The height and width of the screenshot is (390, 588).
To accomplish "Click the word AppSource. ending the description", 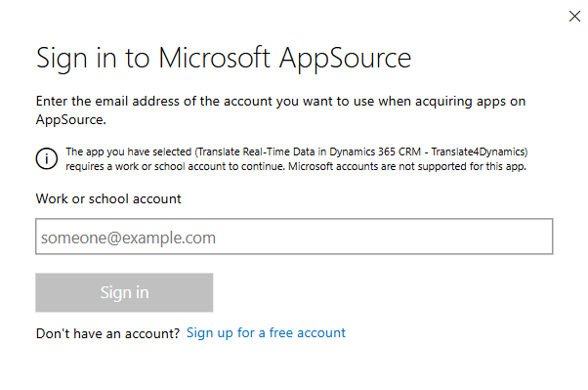I will 71,120.
